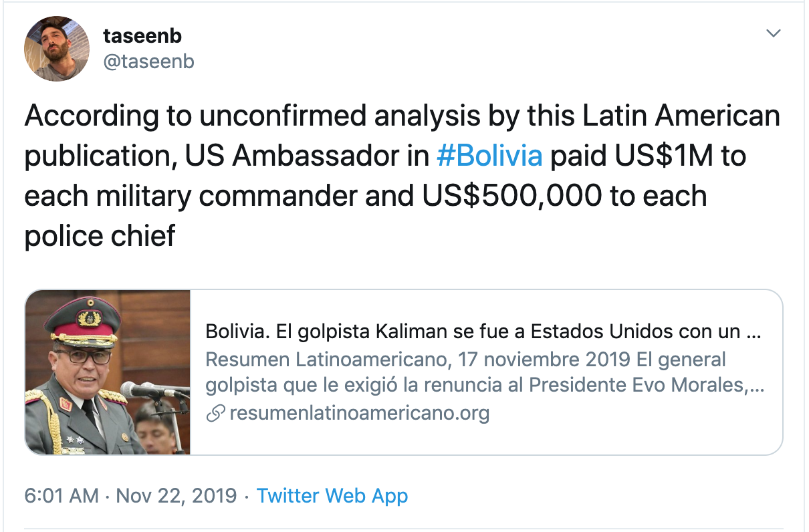809x532 pixels.
Task: Open the Twitter Web App source link
Action: click(332, 496)
